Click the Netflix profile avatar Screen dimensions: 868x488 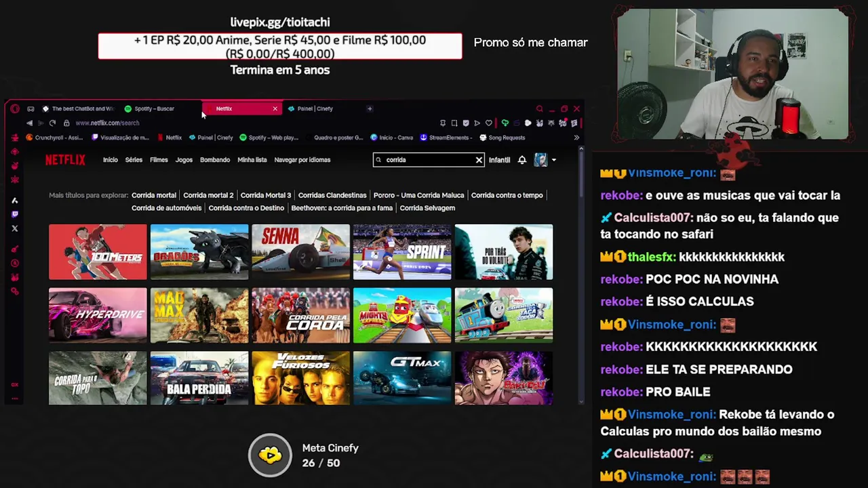[540, 160]
